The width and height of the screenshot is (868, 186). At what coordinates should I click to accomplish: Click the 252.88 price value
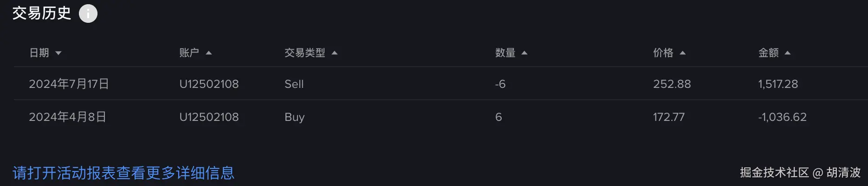[672, 84]
